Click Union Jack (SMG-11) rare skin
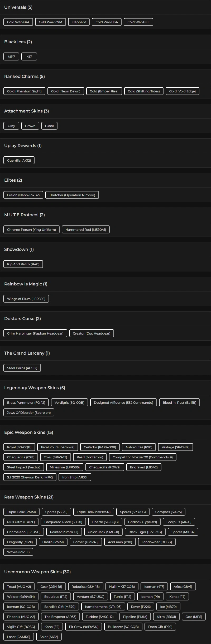 103,532
